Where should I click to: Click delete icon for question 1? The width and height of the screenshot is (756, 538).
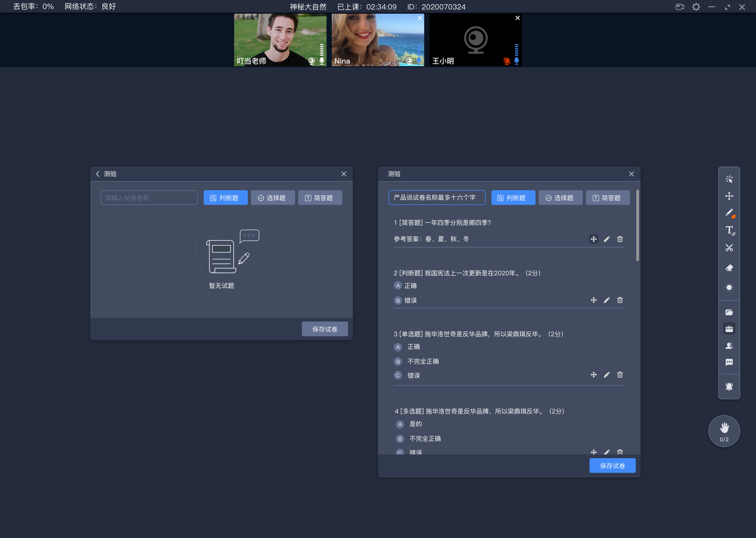pyautogui.click(x=620, y=239)
